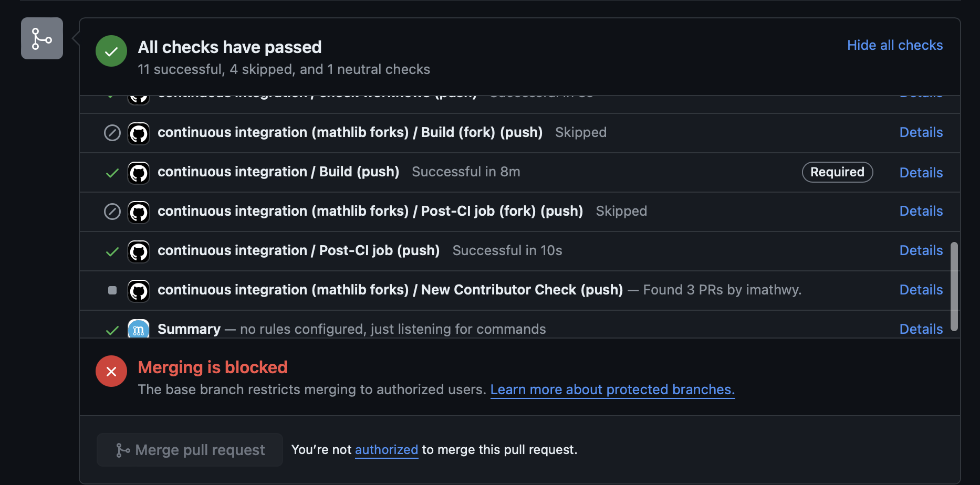Click GitHub avatar beside Build (fork) check
Viewport: 980px width, 485px height.
139,133
